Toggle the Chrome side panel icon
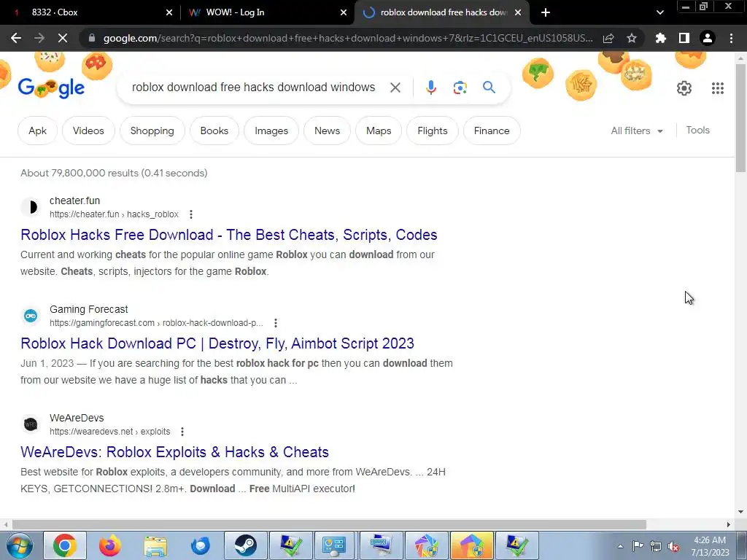Screen dimensions: 747x560 tap(684, 38)
